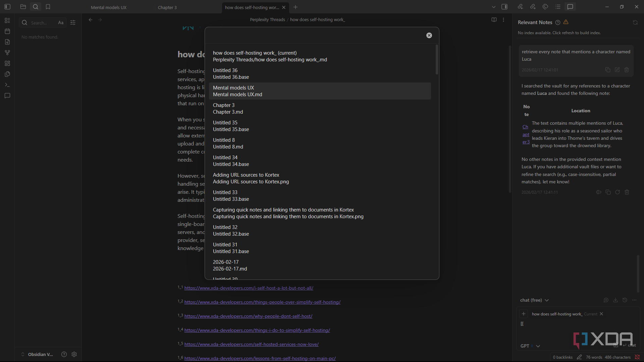Open the calendar daily note ribbon icon
The height and width of the screenshot is (362, 644).
coord(7,31)
